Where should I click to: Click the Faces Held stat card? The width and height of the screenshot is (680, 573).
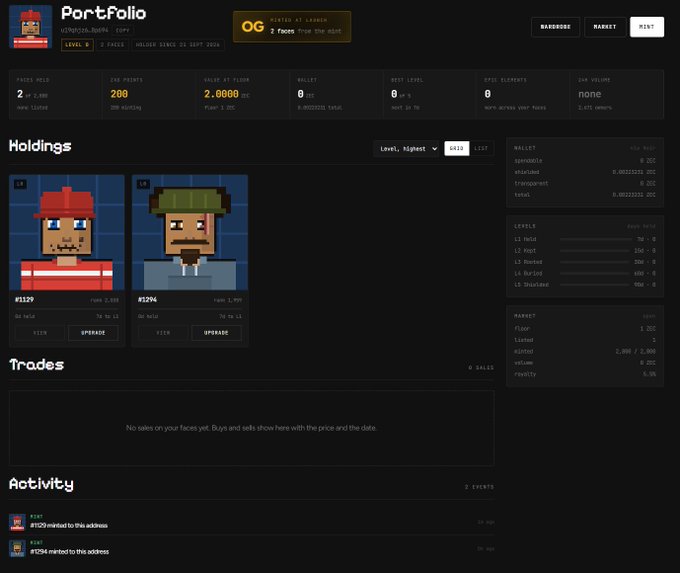pyautogui.click(x=56, y=94)
